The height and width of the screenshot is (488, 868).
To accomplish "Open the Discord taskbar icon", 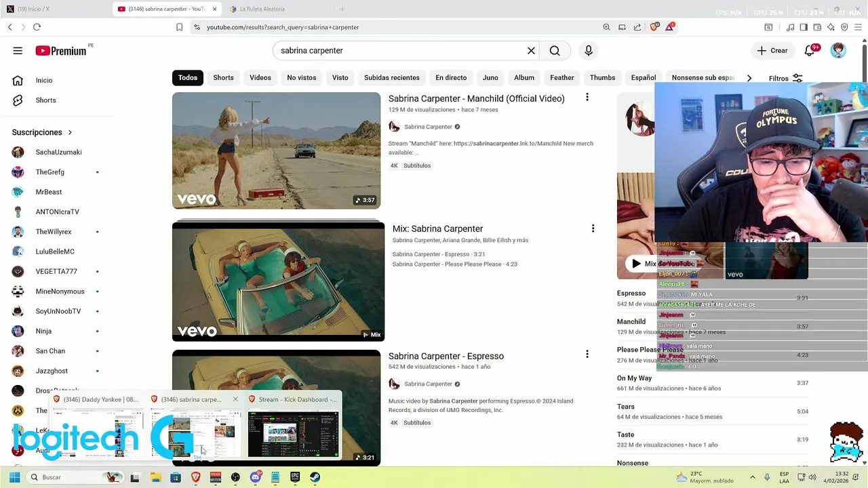I will point(256,477).
